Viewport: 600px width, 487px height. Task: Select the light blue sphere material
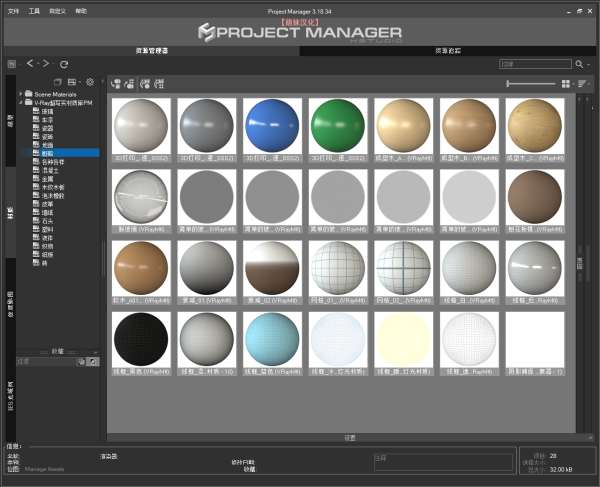coord(272,339)
